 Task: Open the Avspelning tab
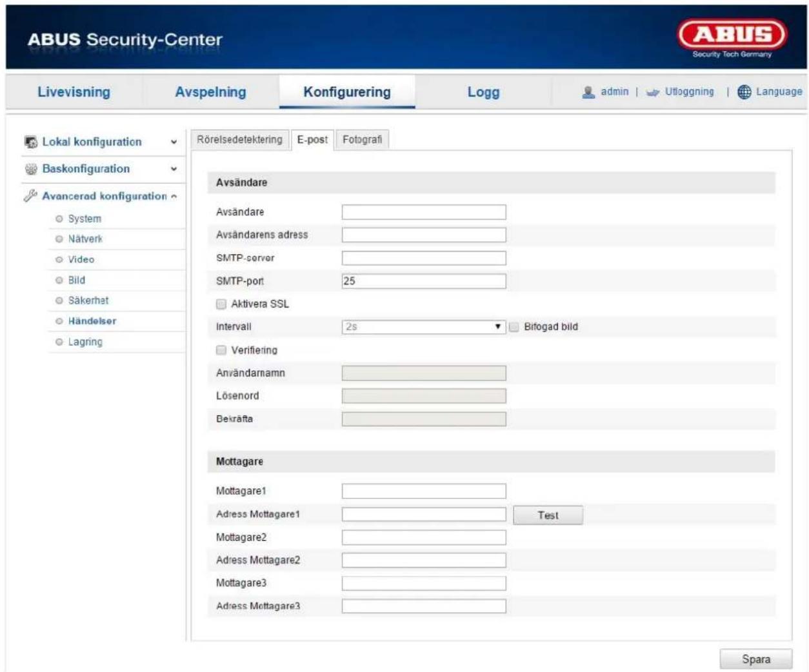click(x=210, y=92)
